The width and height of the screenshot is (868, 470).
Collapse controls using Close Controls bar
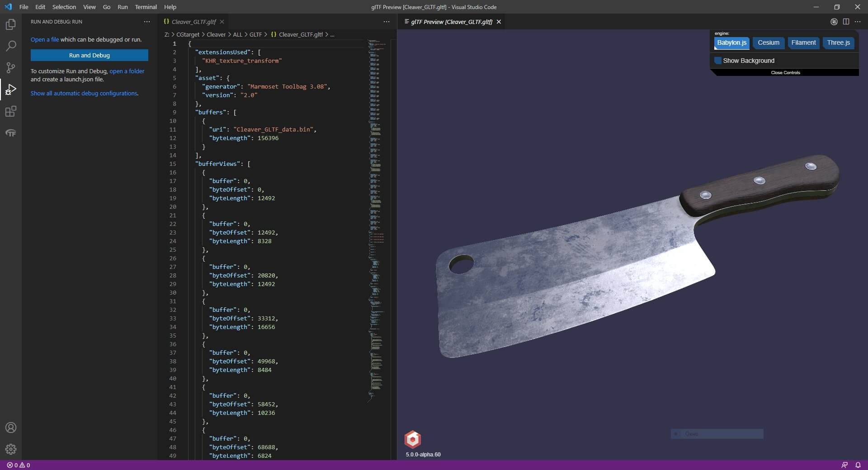click(785, 73)
